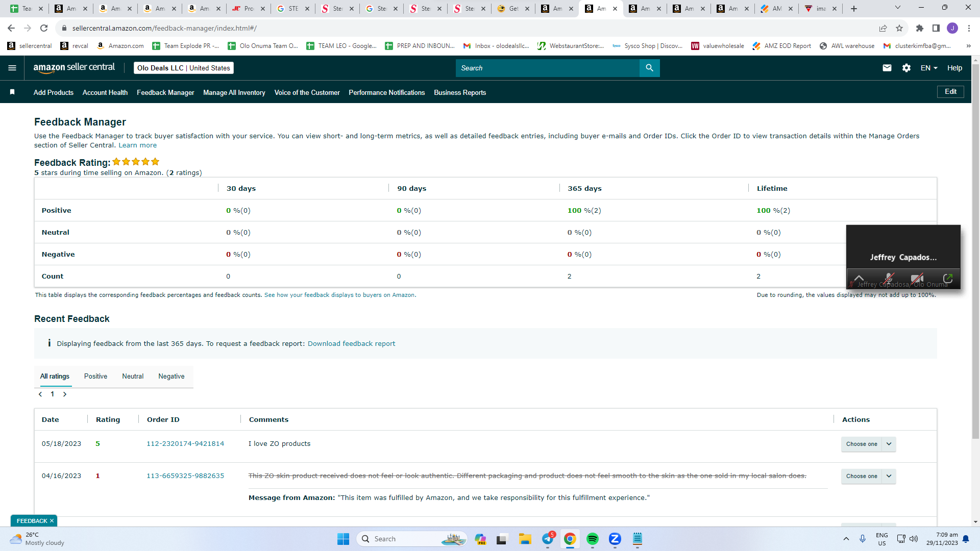Open Add Products menu item
The image size is (980, 551).
point(54,92)
